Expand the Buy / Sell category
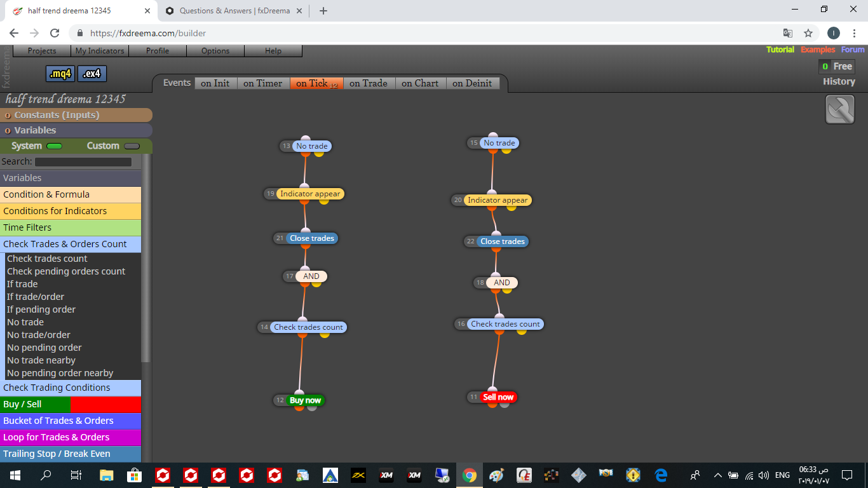The width and height of the screenshot is (868, 488). [71, 404]
